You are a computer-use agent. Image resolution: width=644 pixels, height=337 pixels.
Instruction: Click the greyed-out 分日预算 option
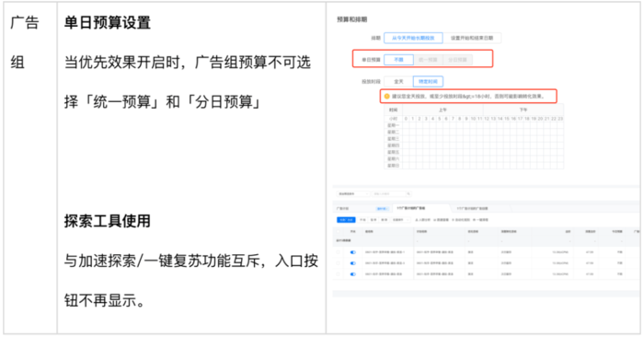(x=457, y=60)
